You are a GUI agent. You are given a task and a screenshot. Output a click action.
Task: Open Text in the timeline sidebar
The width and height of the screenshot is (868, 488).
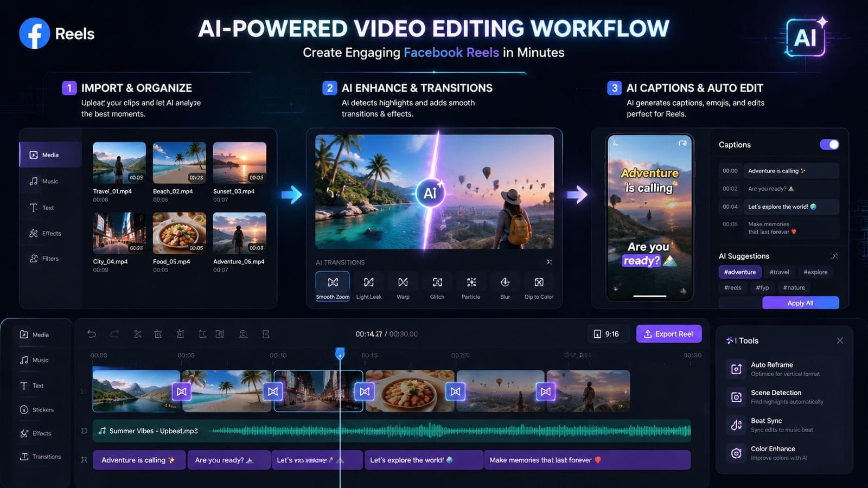click(31, 386)
